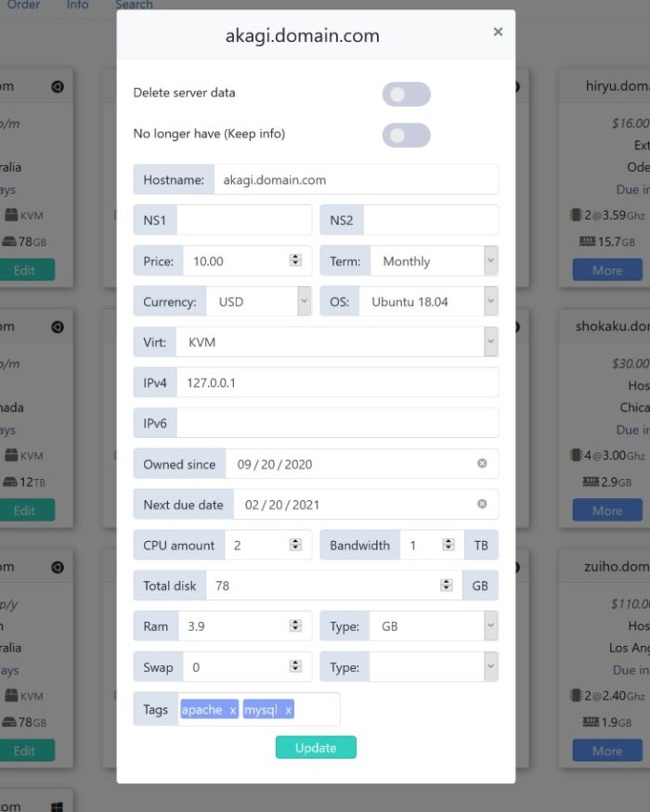The height and width of the screenshot is (812, 650).
Task: Focus the IPv6 input field
Action: coord(337,422)
